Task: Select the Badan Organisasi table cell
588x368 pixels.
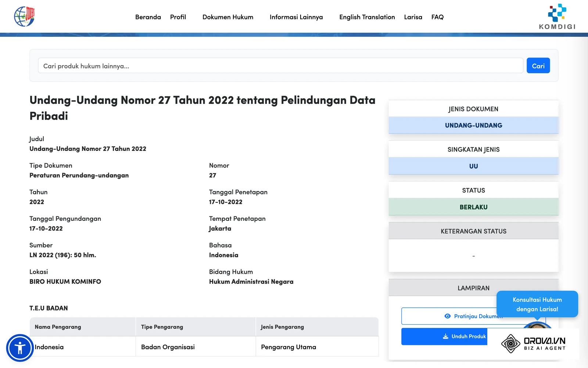Action: tap(196, 347)
